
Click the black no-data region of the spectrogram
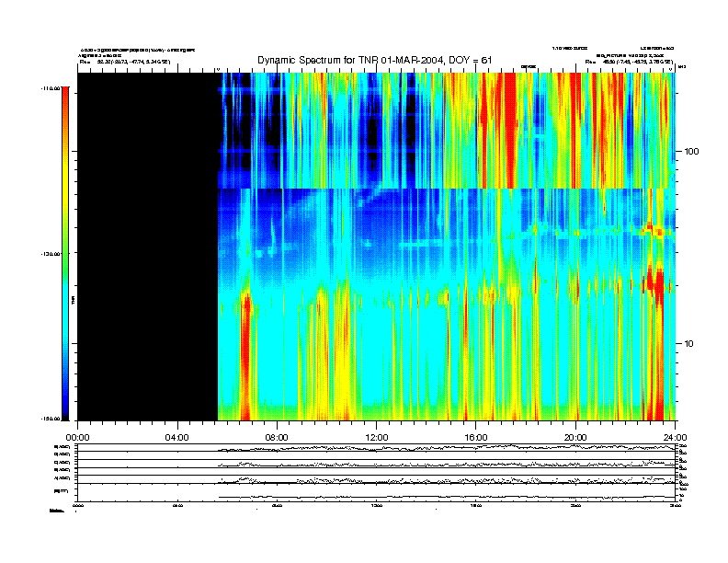pyautogui.click(x=148, y=247)
